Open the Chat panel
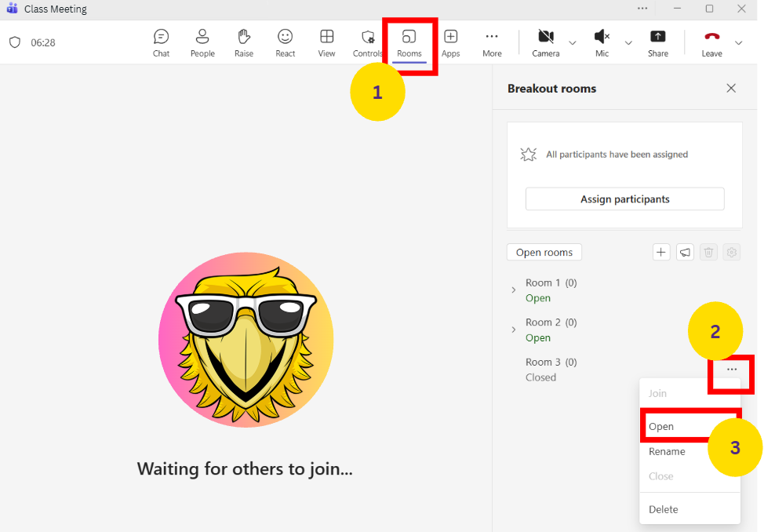 point(161,42)
